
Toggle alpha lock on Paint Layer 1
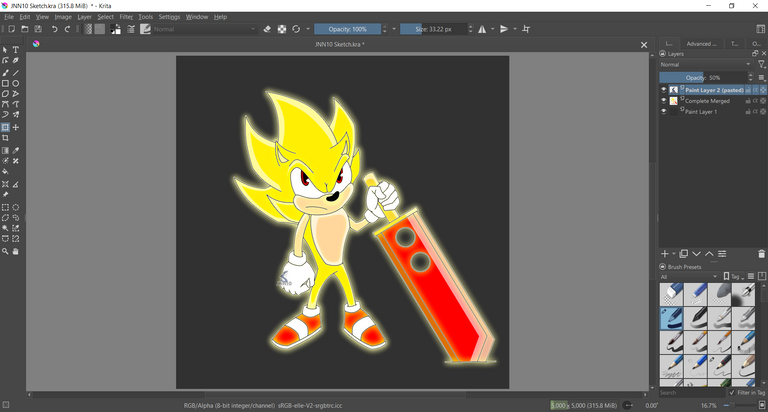755,112
